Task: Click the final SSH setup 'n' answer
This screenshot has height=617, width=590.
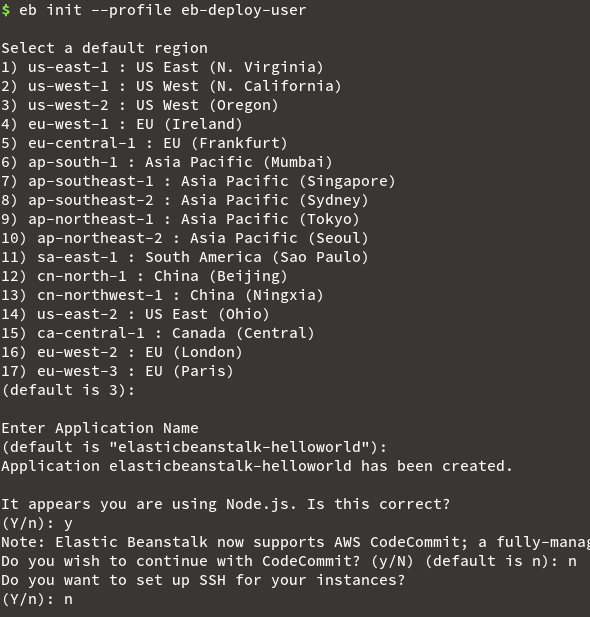Action: (68, 600)
